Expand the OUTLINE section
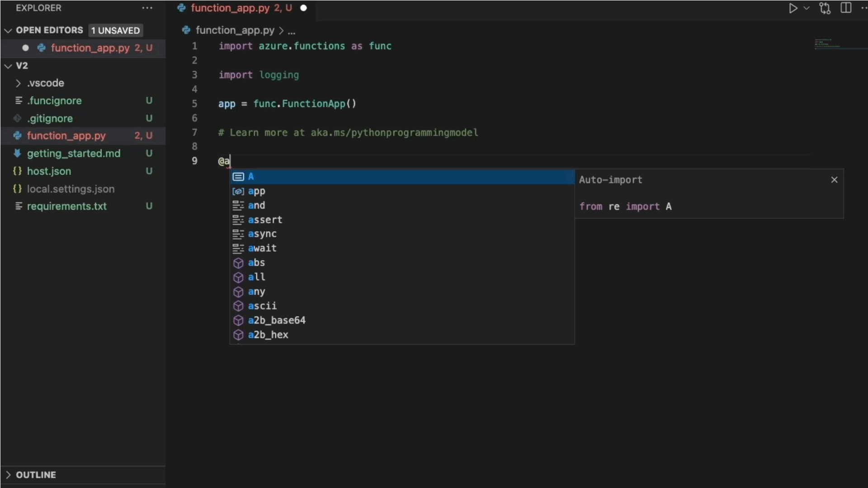 pos(9,474)
